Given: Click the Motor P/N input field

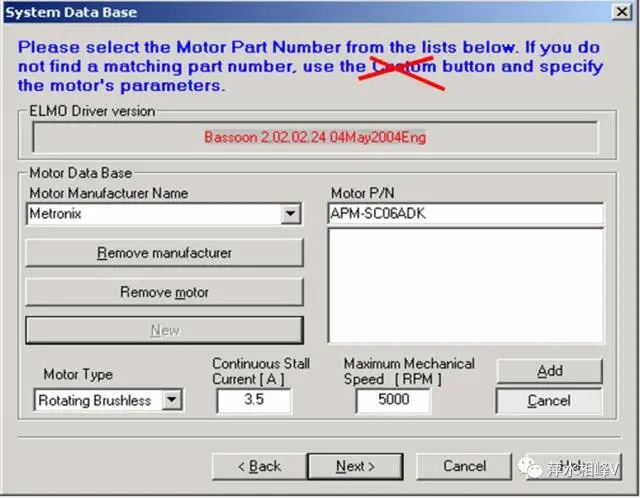Looking at the screenshot, I should [465, 214].
